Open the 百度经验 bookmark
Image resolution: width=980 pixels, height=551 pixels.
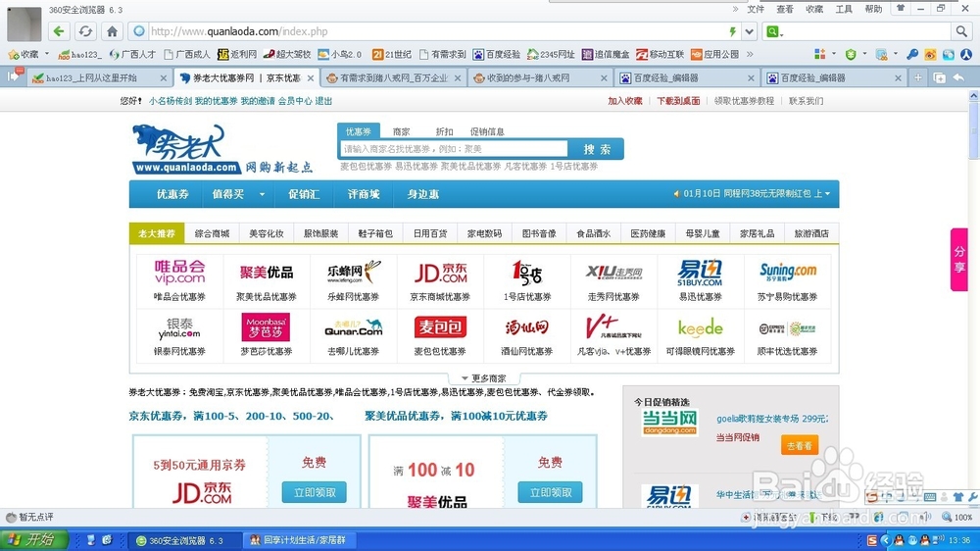pyautogui.click(x=497, y=54)
